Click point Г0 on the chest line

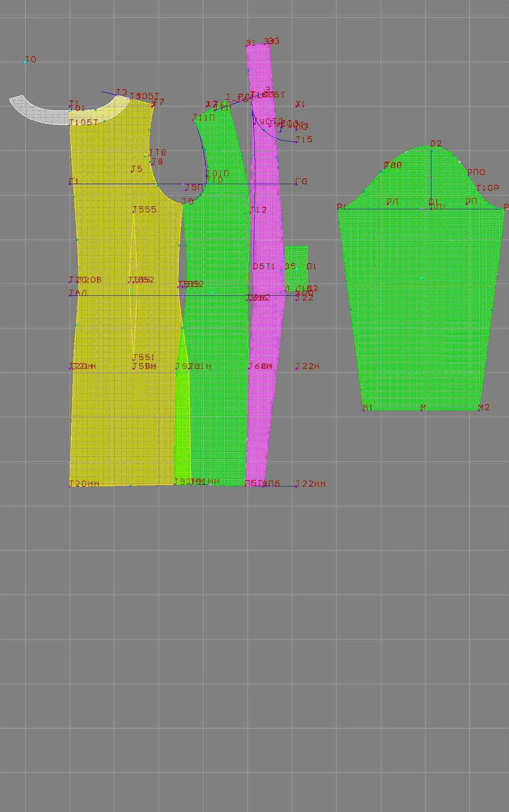pyautogui.click(x=297, y=184)
